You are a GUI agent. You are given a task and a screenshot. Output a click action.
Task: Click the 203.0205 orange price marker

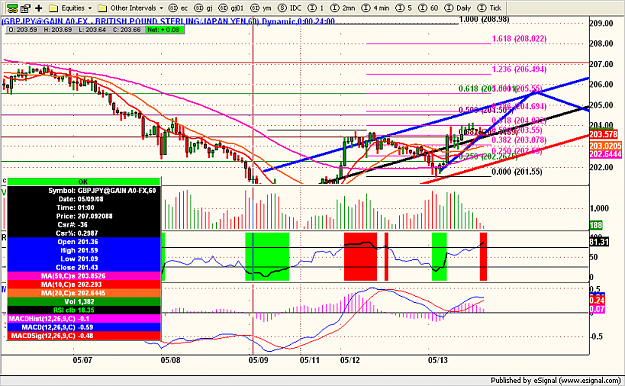tap(605, 146)
